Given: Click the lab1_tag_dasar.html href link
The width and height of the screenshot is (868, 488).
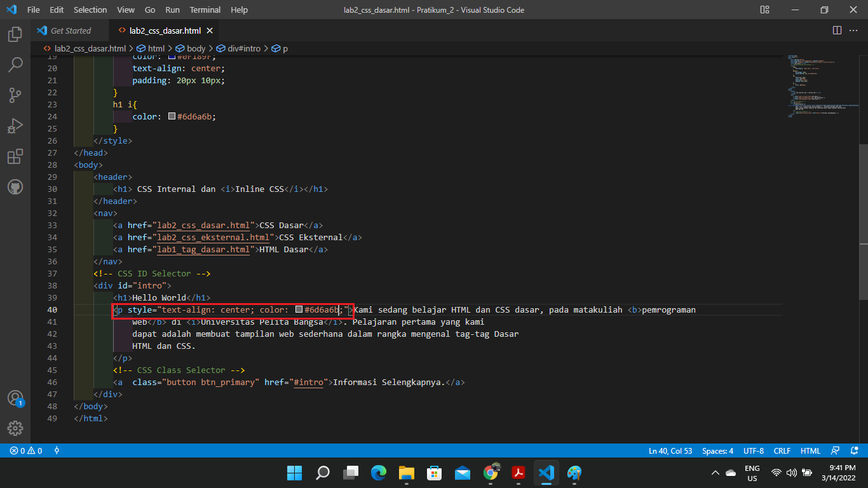Looking at the screenshot, I should pyautogui.click(x=203, y=249).
